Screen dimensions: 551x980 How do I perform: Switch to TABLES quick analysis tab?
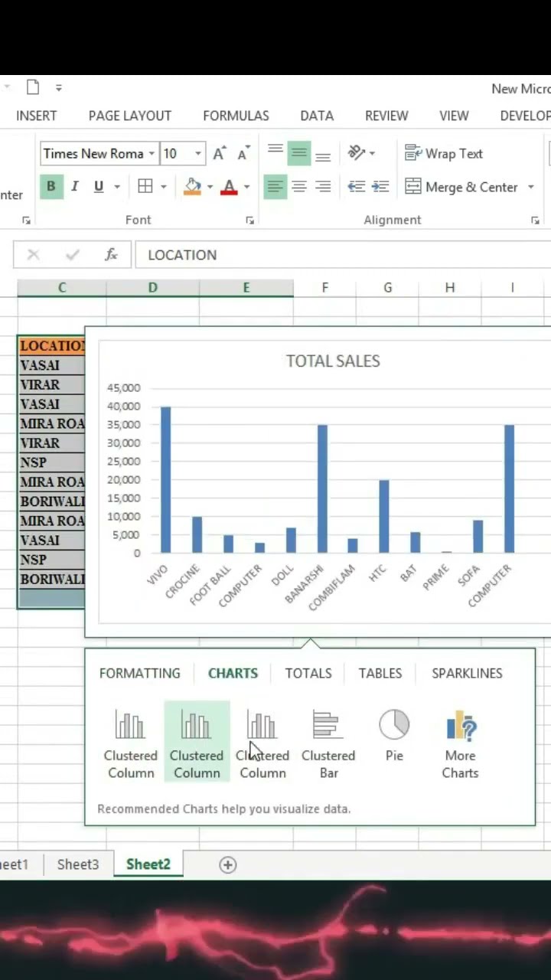click(x=380, y=673)
